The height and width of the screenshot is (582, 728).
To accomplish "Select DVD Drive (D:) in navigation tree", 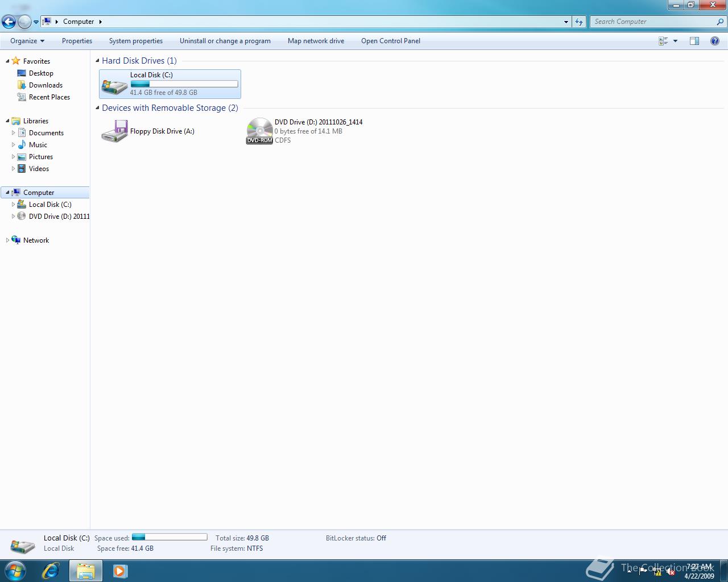I will (x=59, y=217).
